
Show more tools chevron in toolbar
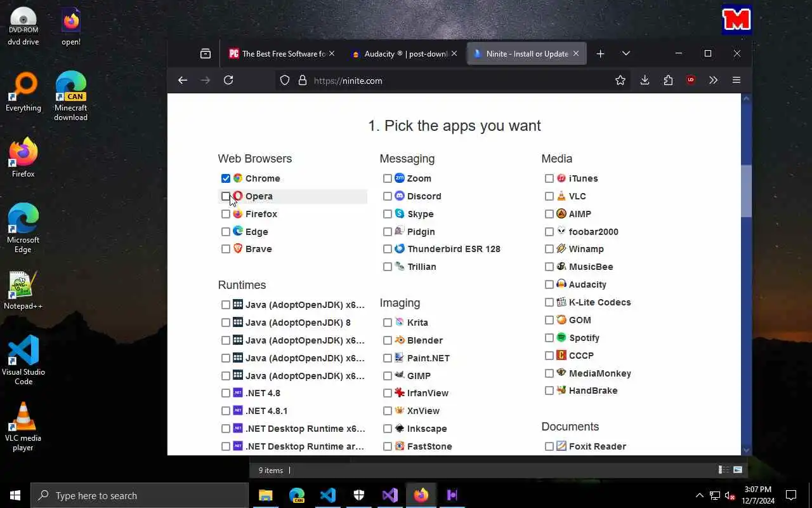pos(714,80)
